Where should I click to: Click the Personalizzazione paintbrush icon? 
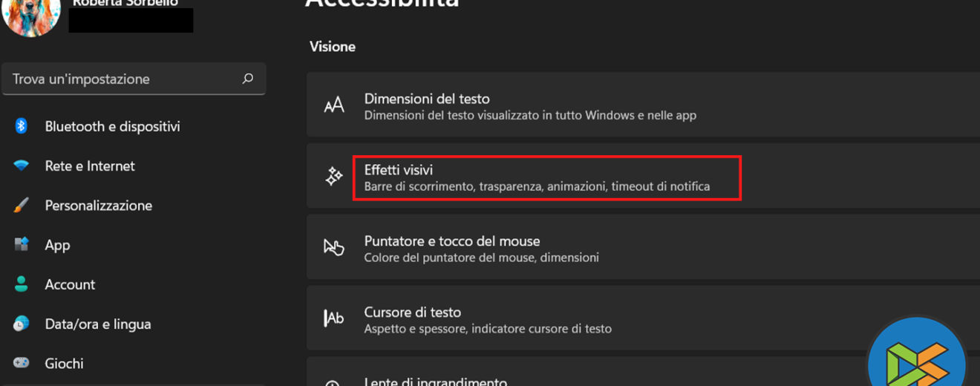22,206
